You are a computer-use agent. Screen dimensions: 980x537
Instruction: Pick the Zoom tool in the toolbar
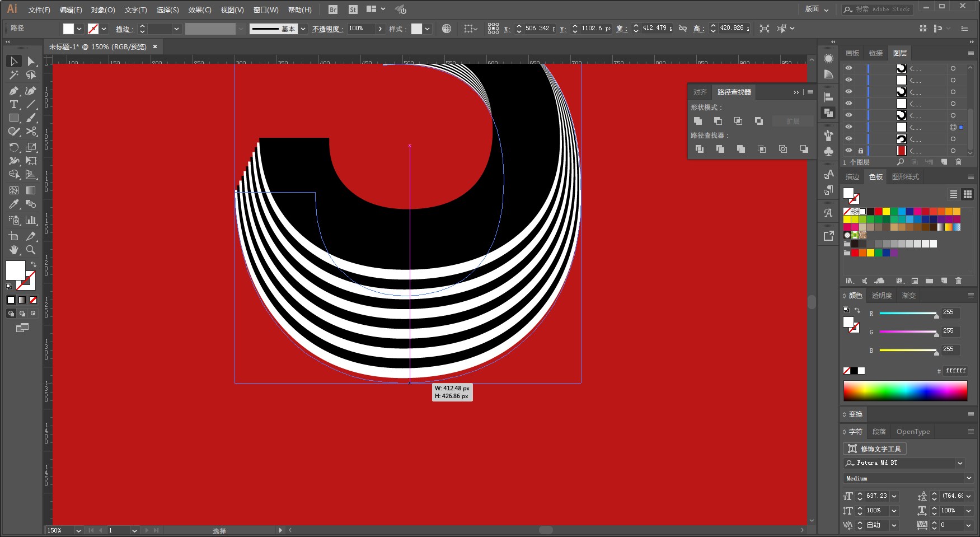[x=31, y=250]
